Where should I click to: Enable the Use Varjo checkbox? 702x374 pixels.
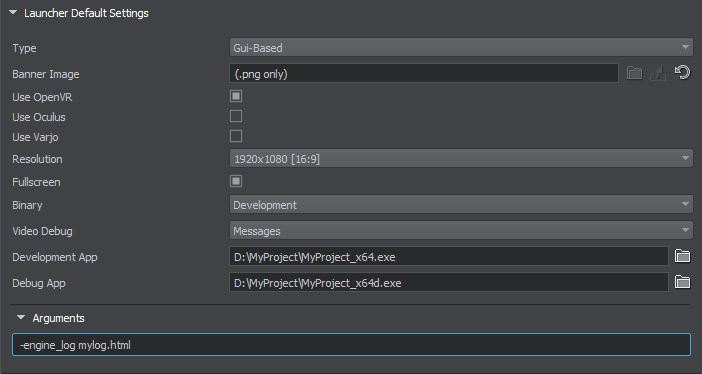click(236, 136)
